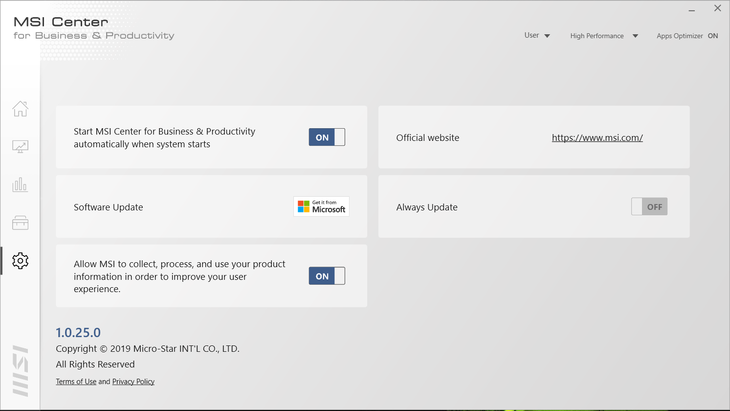Turn off product information collection toggle
The width and height of the screenshot is (730, 411).
pos(326,276)
